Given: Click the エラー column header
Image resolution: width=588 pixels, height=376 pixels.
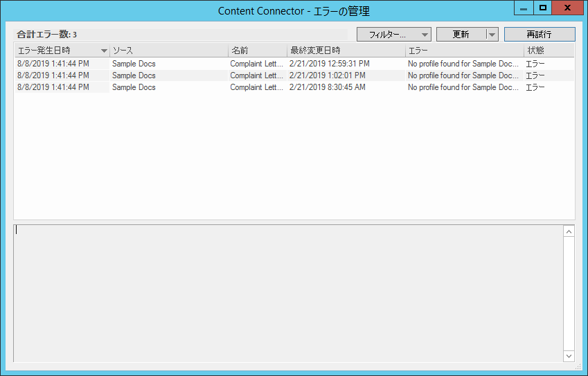Looking at the screenshot, I should [x=464, y=51].
